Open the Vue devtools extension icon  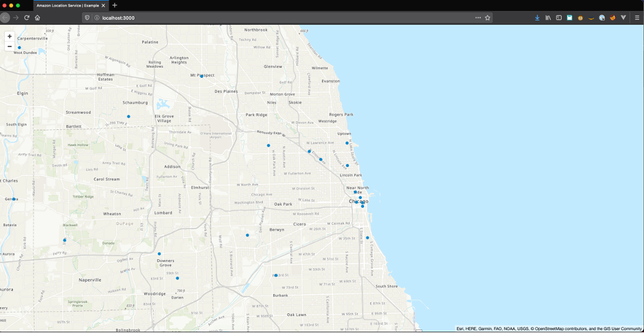click(623, 18)
